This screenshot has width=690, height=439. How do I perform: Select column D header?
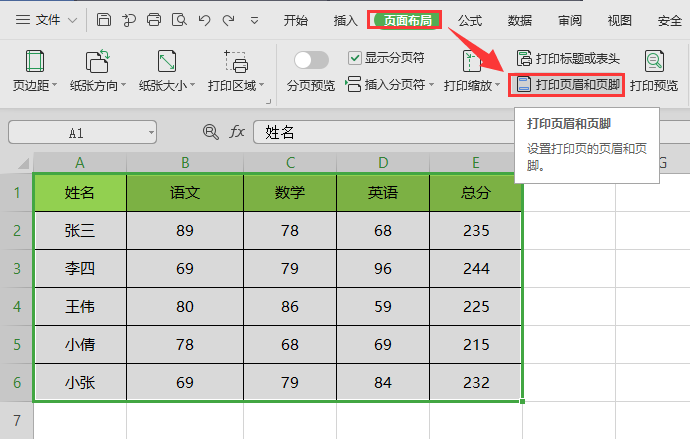(x=383, y=163)
